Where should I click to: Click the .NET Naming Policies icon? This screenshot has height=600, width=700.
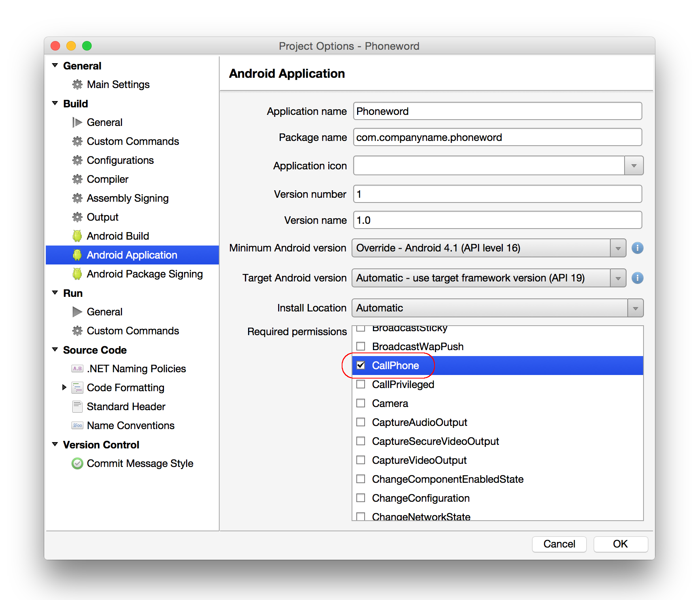click(77, 369)
